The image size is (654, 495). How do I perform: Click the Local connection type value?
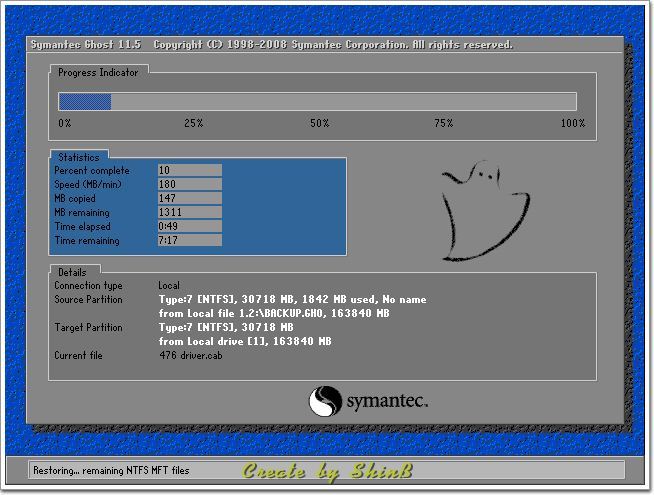(169, 286)
